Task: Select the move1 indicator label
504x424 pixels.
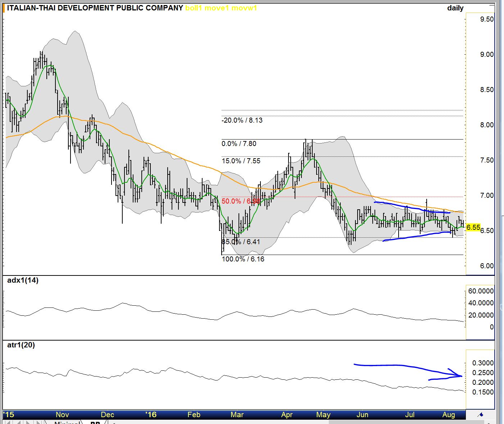Action: coord(217,8)
